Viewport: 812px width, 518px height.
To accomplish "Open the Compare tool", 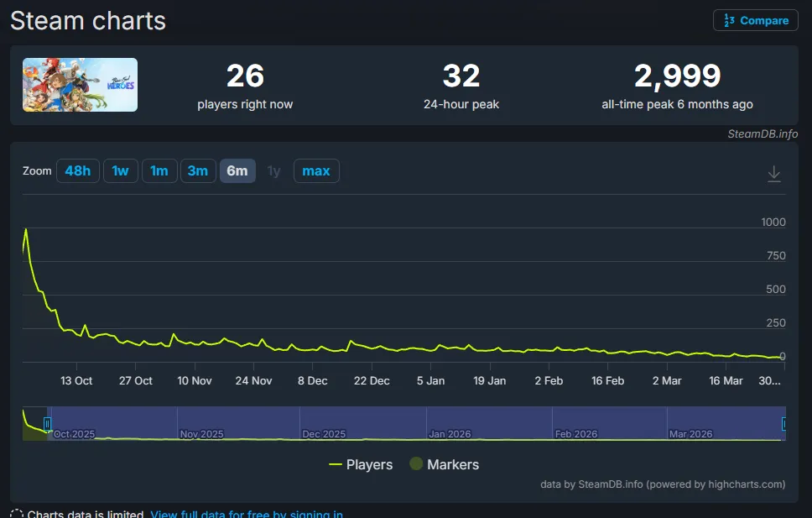I will point(754,20).
